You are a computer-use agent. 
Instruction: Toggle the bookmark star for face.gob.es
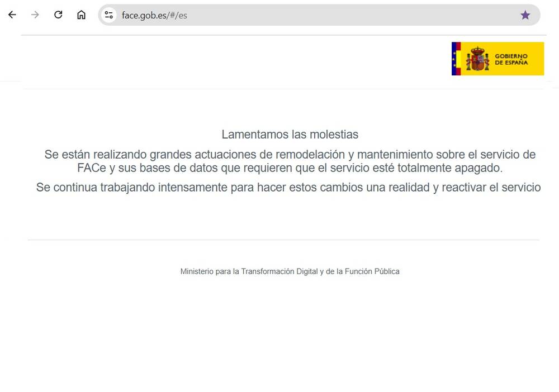tap(525, 15)
